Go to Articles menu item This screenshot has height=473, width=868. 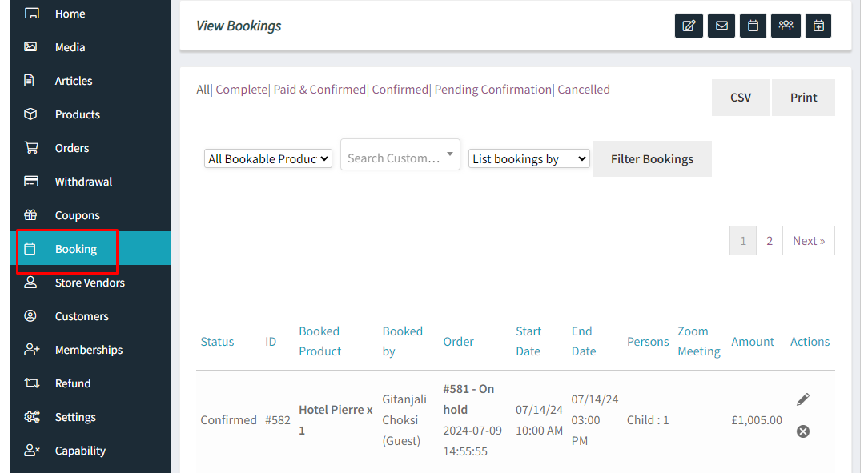tap(74, 81)
